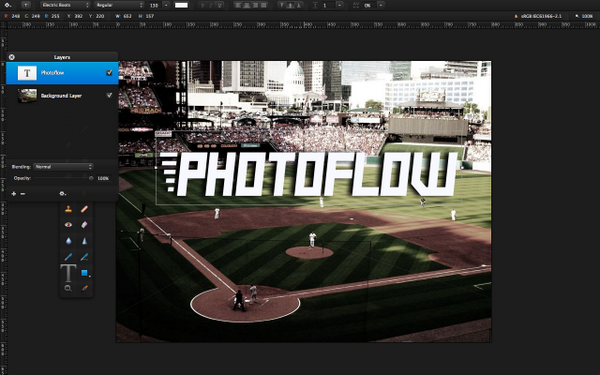
Task: Select the Background Layer row
Action: (x=62, y=96)
